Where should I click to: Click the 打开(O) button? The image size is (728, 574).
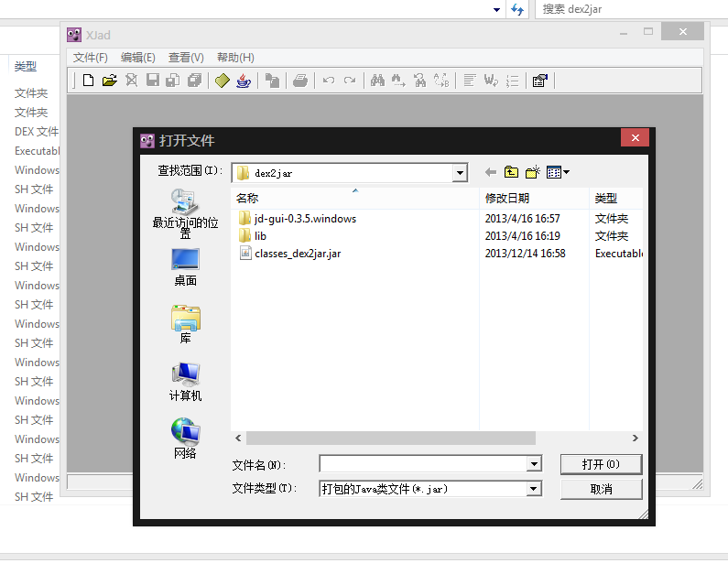pyautogui.click(x=602, y=464)
